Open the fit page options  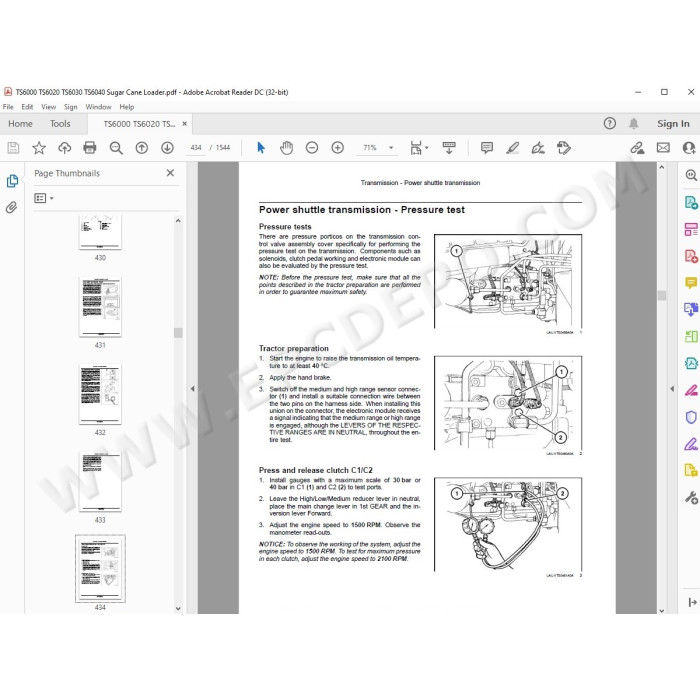419,148
